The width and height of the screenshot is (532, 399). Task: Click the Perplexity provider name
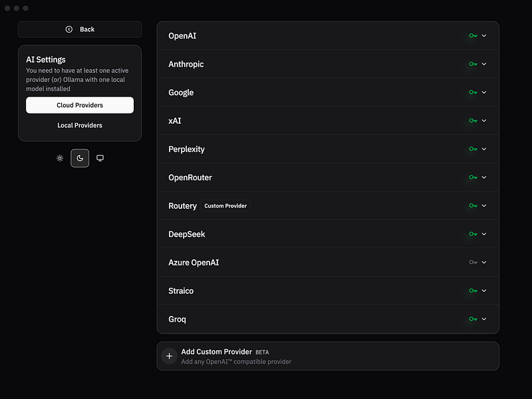point(186,149)
